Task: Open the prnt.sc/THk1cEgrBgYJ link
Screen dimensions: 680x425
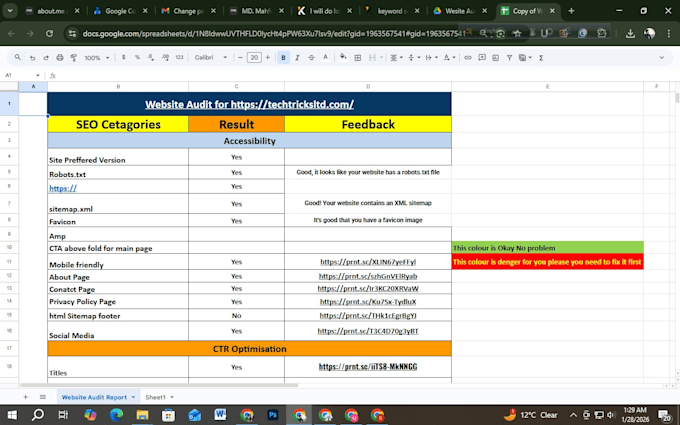Action: [x=368, y=316]
